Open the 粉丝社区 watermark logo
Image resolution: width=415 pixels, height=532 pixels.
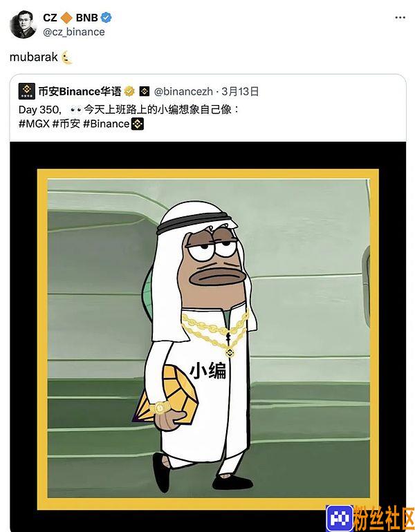[x=370, y=518]
